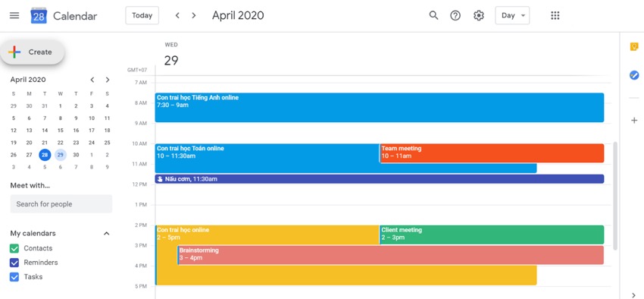Viewport: 644px width, 299px height.
Task: Select April 30 in mini calendar
Action: 76,155
